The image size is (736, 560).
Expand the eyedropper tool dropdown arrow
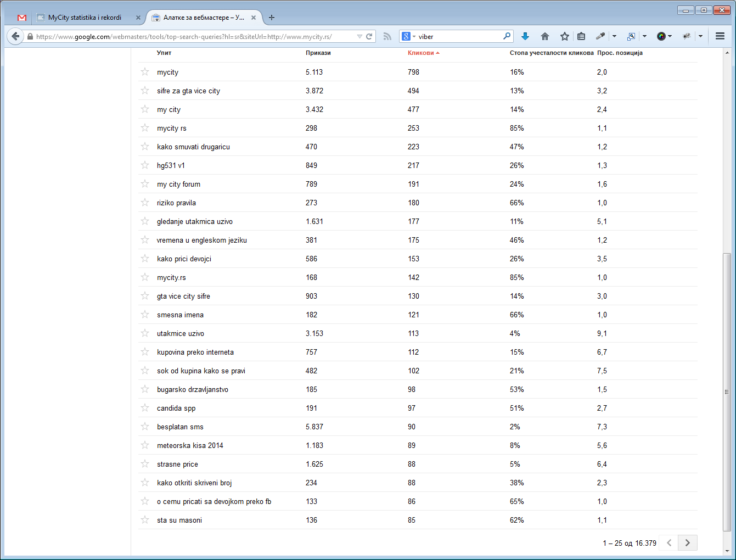[x=614, y=36]
